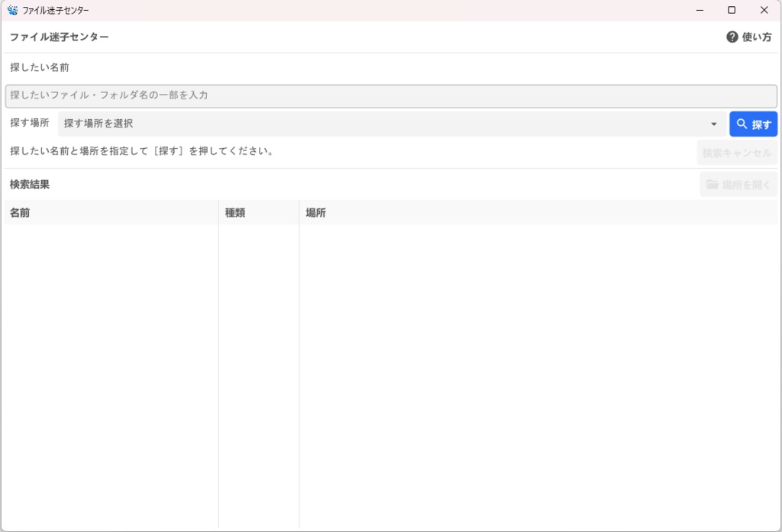Click folder icon on 場所を開く button
This screenshot has height=532, width=782.
[x=713, y=185]
